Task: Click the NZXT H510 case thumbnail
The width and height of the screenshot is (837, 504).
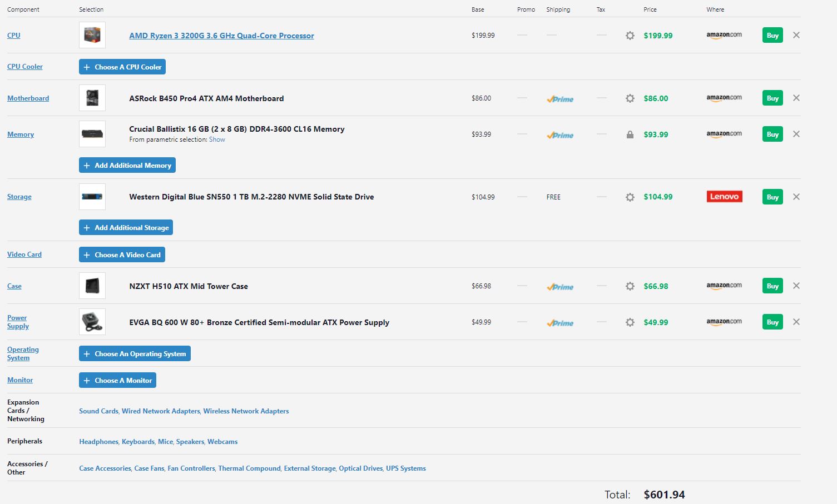Action: tap(92, 286)
